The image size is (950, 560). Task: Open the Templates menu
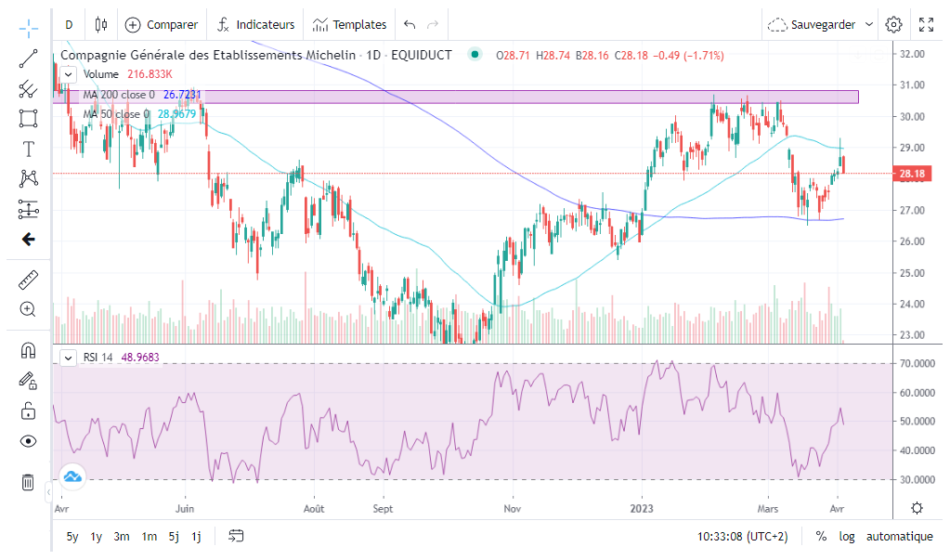coord(349,24)
